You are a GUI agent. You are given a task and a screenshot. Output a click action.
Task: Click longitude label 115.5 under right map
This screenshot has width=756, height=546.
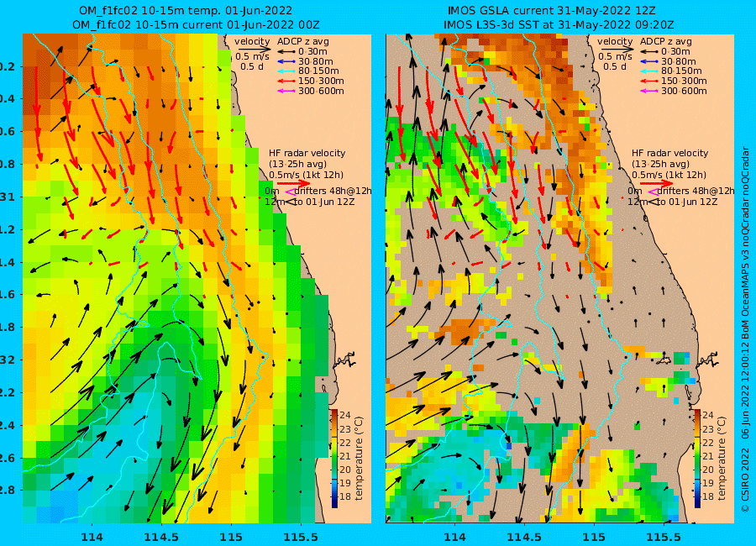[x=664, y=537]
